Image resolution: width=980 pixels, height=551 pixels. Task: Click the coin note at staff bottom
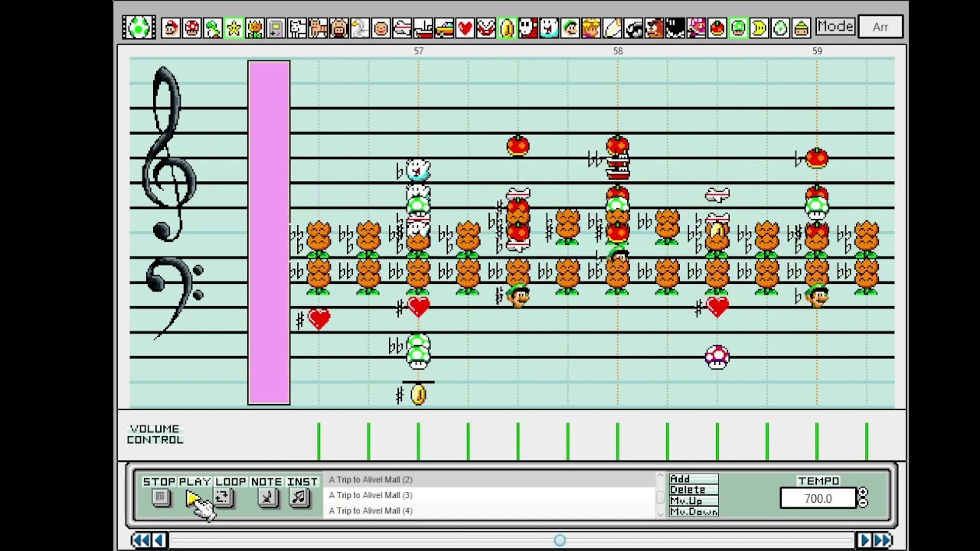[x=418, y=395]
